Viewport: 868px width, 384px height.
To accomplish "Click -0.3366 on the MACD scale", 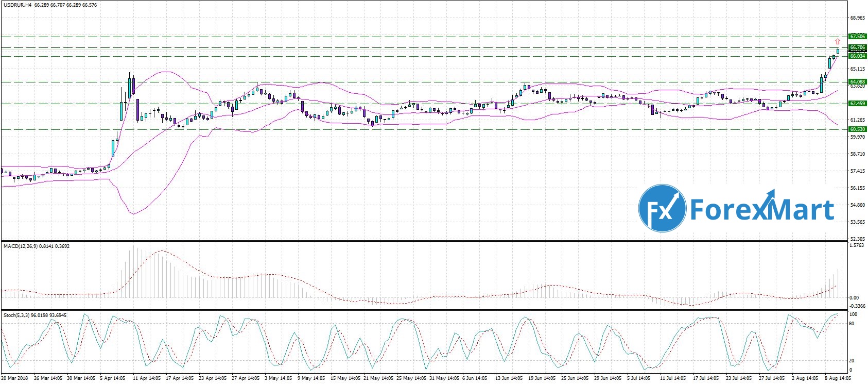I will (x=858, y=306).
